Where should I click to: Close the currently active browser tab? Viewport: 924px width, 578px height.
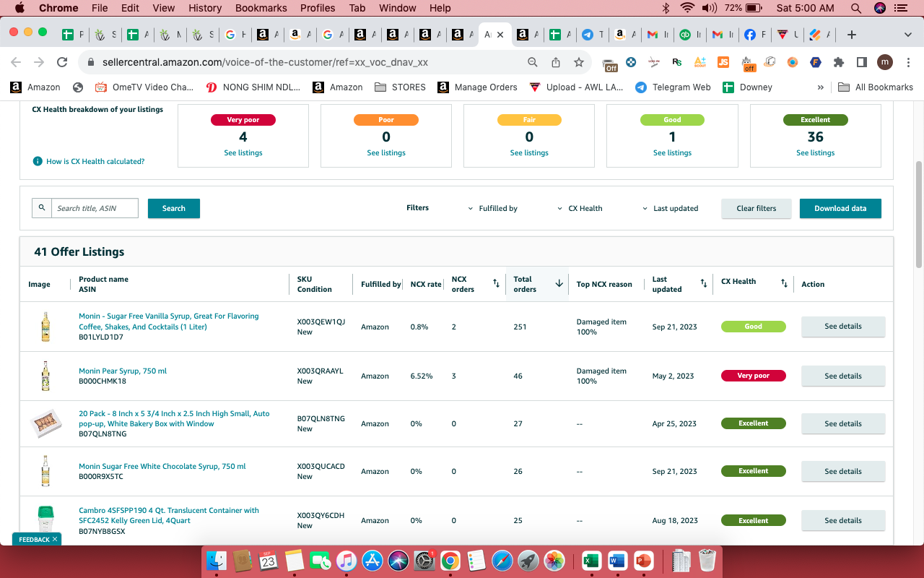tap(500, 35)
